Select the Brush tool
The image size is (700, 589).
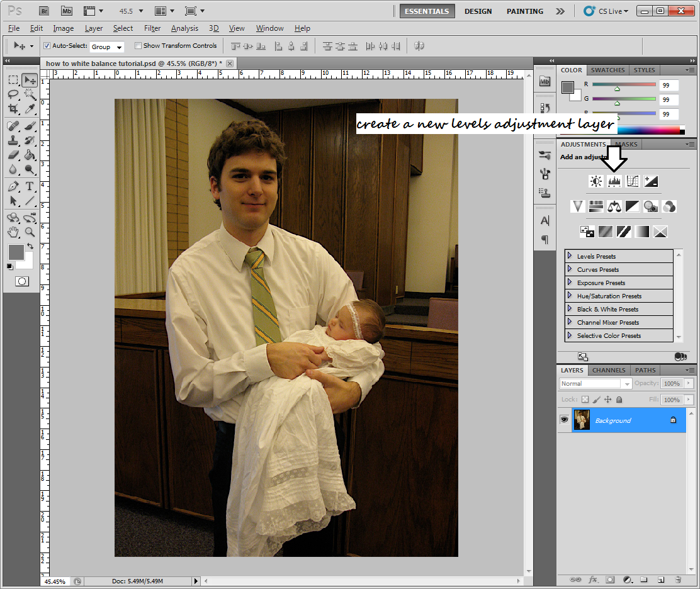tap(30, 126)
